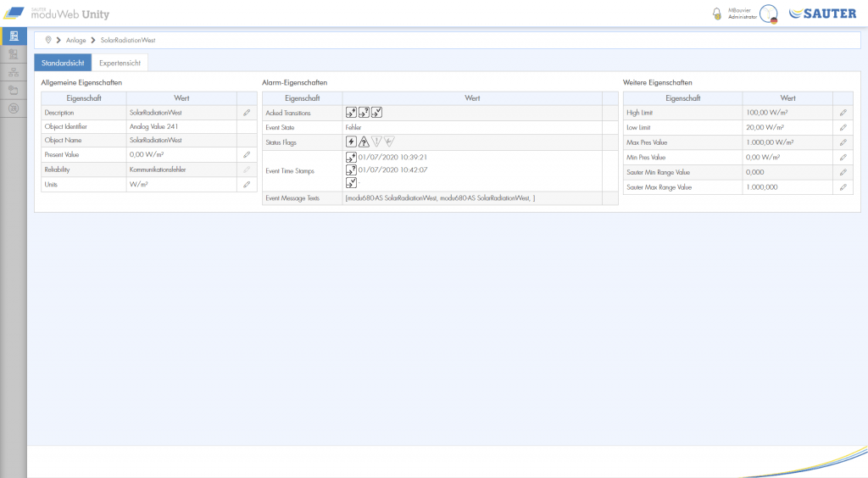Open the last sidebar icon at bottom
The height and width of the screenshot is (478, 868).
(x=14, y=108)
